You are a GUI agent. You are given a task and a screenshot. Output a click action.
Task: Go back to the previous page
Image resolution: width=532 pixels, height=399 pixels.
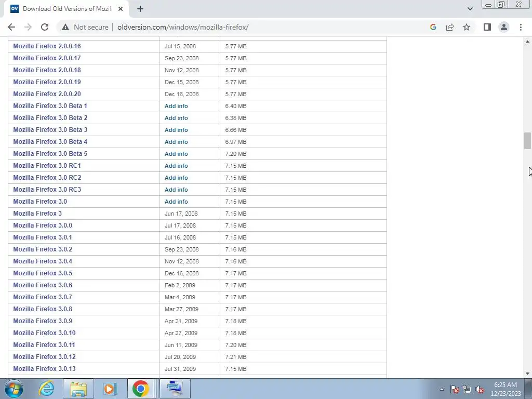point(11,27)
